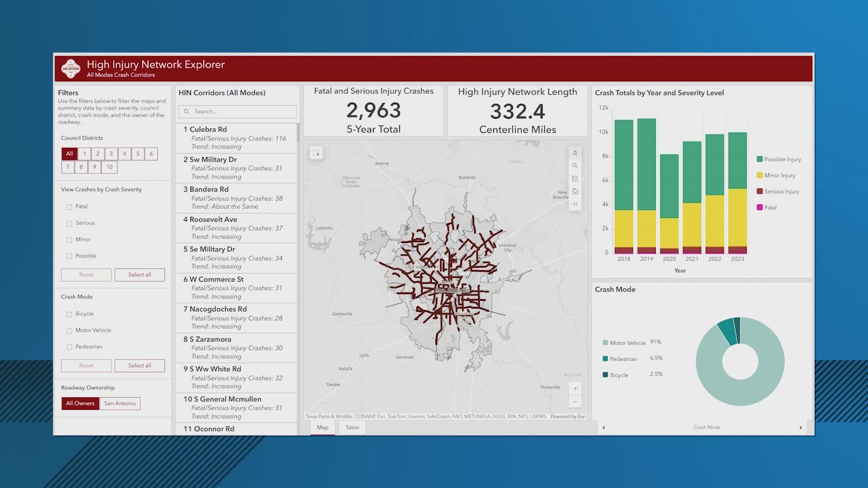Switch to the Table tab
This screenshot has height=488, width=868.
point(352,427)
